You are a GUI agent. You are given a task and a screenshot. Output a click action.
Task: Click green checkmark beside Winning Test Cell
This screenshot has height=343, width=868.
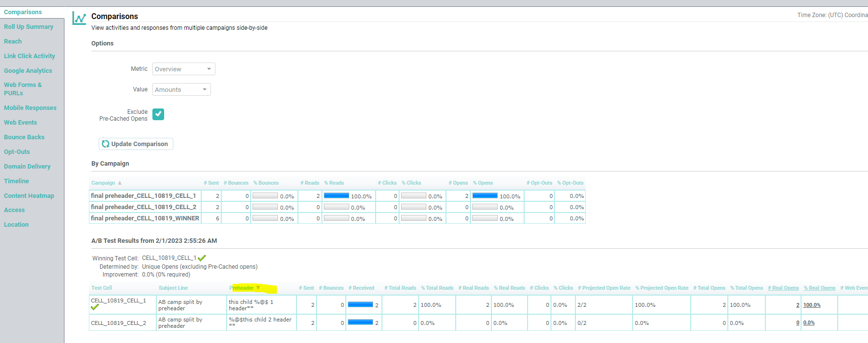point(202,258)
